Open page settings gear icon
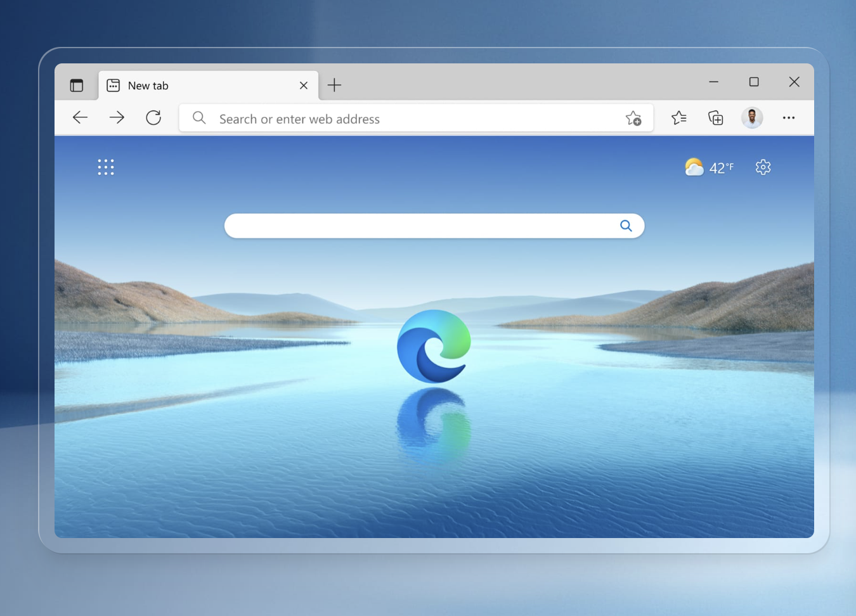The width and height of the screenshot is (856, 616). pos(763,167)
